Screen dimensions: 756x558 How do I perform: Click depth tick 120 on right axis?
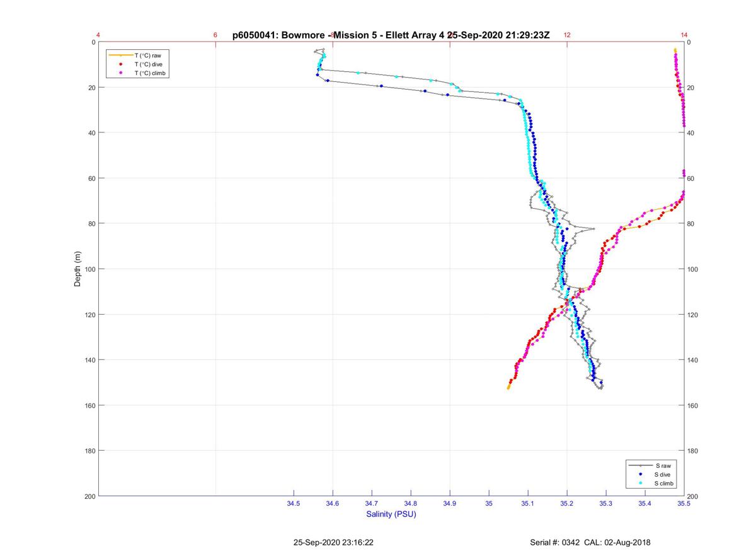693,315
